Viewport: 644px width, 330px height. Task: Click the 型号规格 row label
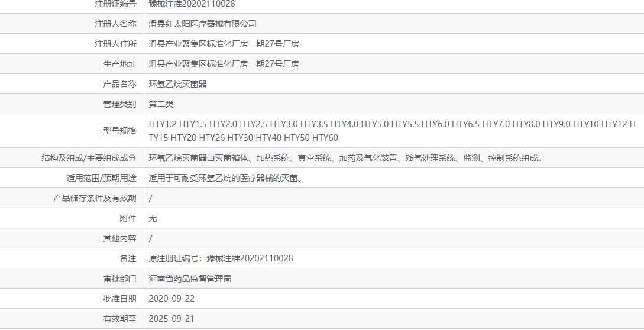(119, 131)
